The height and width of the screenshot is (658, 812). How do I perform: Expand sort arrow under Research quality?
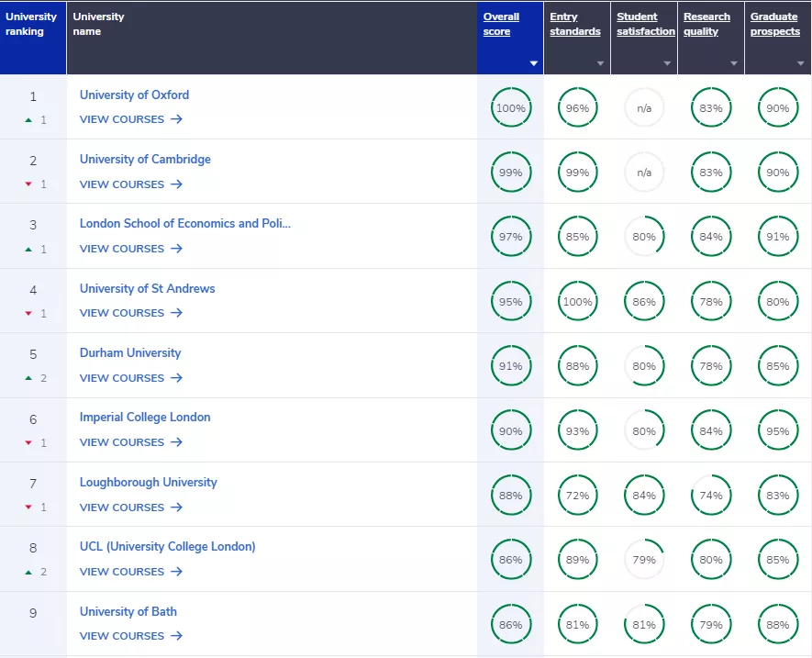coord(734,64)
